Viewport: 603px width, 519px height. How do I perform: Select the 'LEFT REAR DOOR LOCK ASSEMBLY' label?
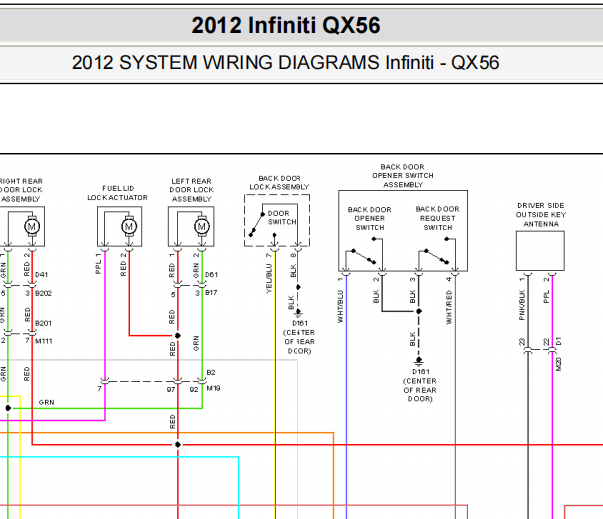pos(192,190)
